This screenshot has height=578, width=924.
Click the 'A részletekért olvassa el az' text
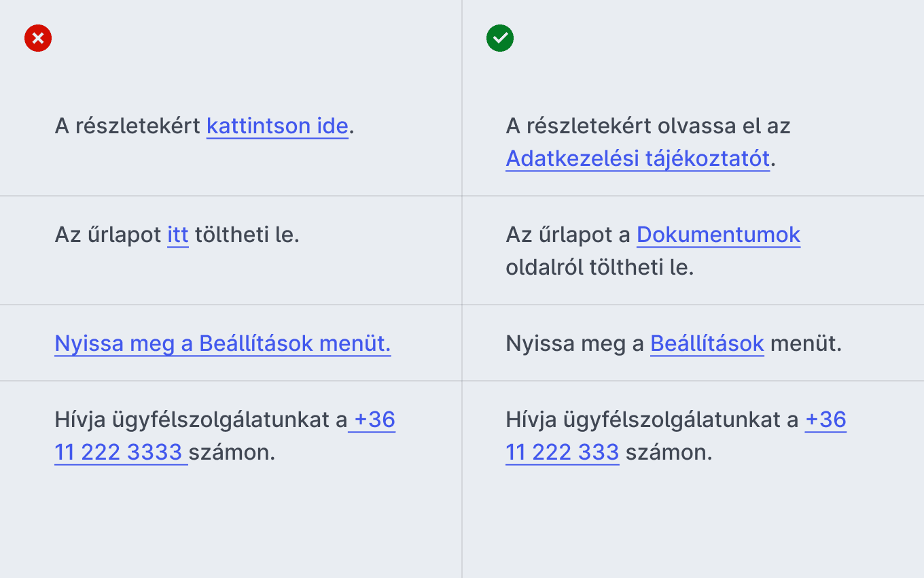(x=648, y=126)
